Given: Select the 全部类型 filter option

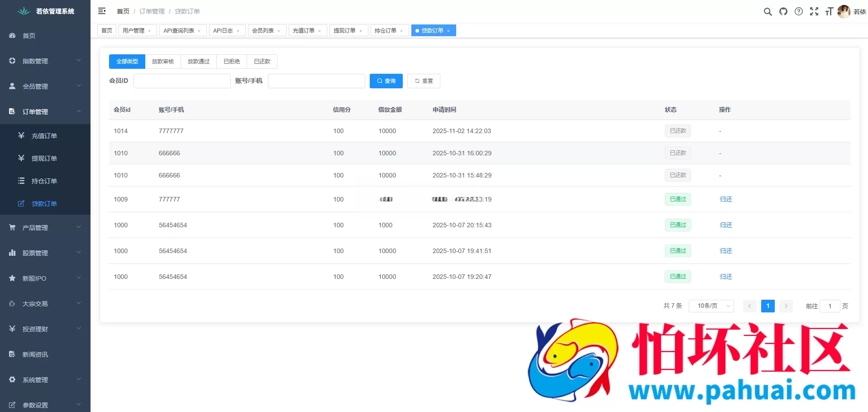Looking at the screenshot, I should tap(127, 62).
